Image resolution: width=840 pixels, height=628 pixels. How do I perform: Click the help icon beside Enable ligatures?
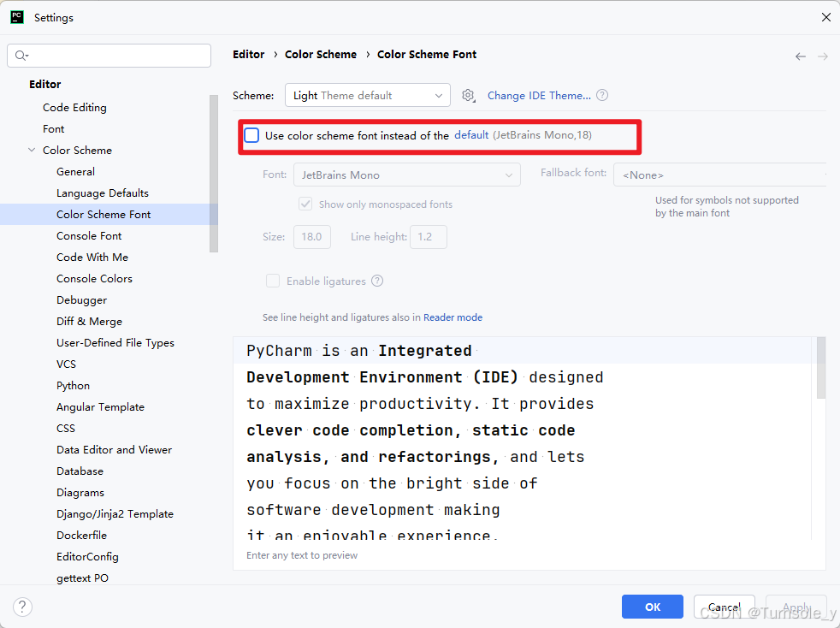377,281
